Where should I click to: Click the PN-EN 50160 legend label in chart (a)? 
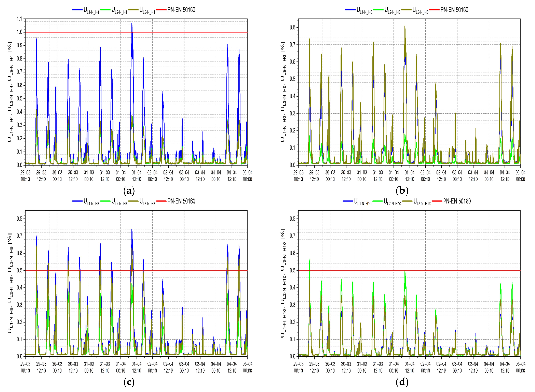(181, 10)
